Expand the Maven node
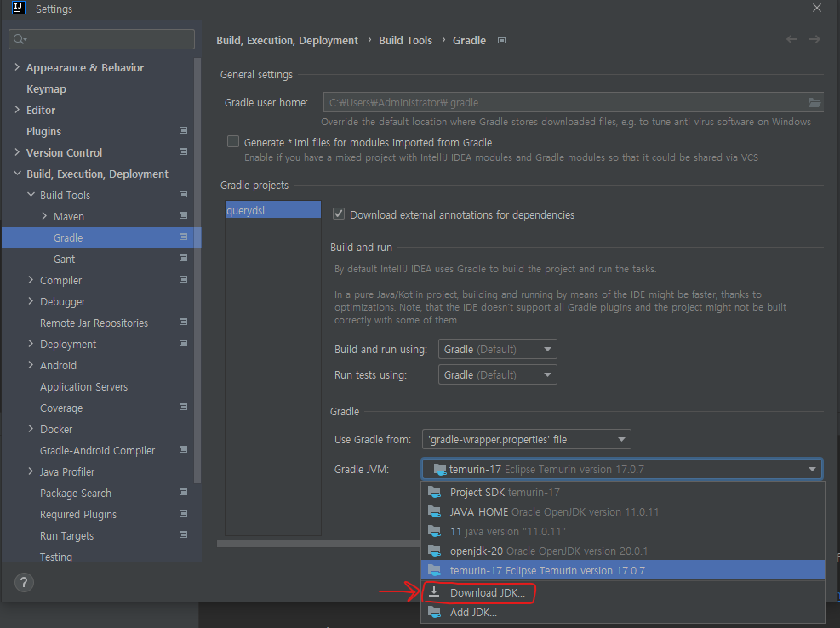840x628 pixels. click(44, 215)
